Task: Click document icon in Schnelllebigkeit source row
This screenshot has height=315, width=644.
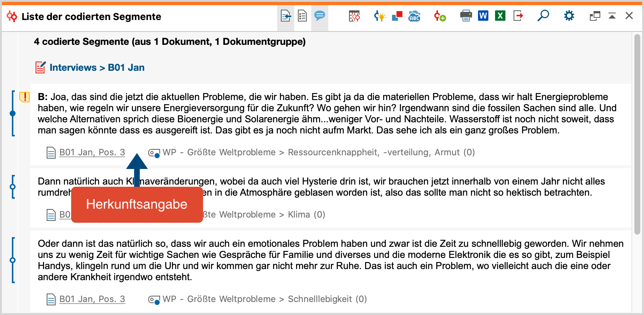Action: click(51, 299)
